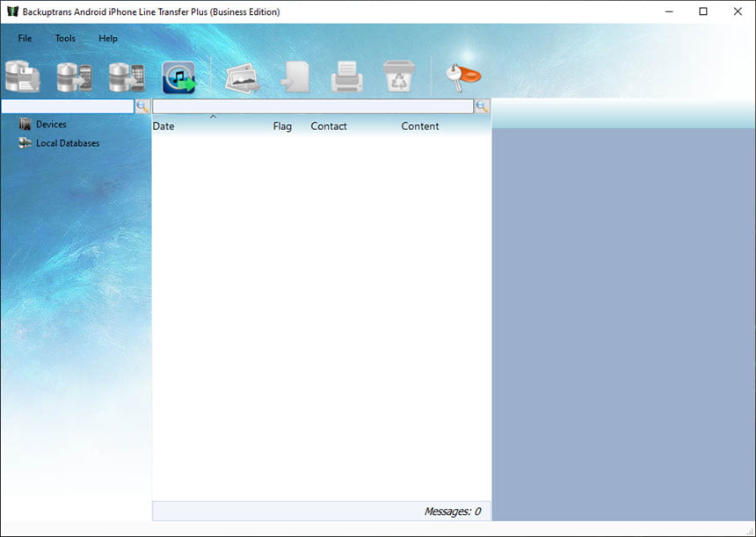Close the Backuptrans window

738,11
